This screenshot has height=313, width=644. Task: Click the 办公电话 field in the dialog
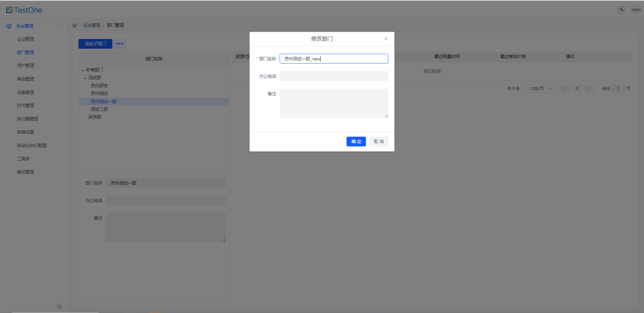tap(334, 76)
